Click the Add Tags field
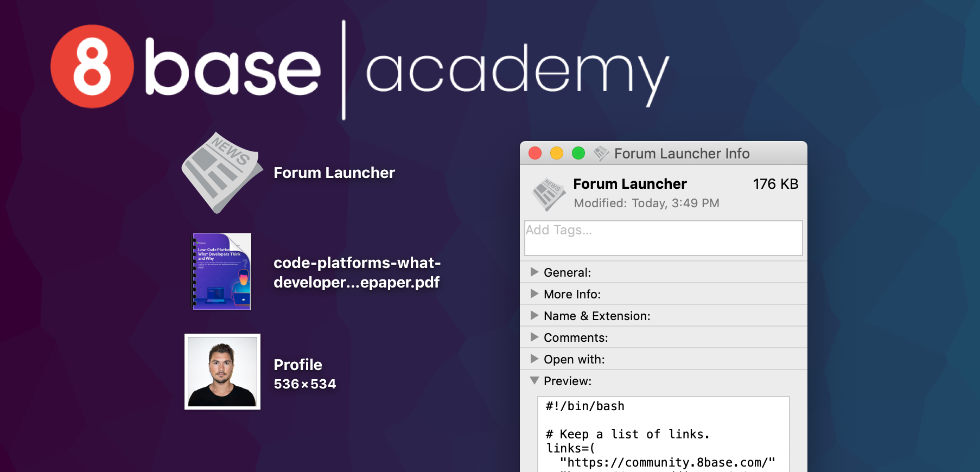Image resolution: width=980 pixels, height=472 pixels. 663,238
